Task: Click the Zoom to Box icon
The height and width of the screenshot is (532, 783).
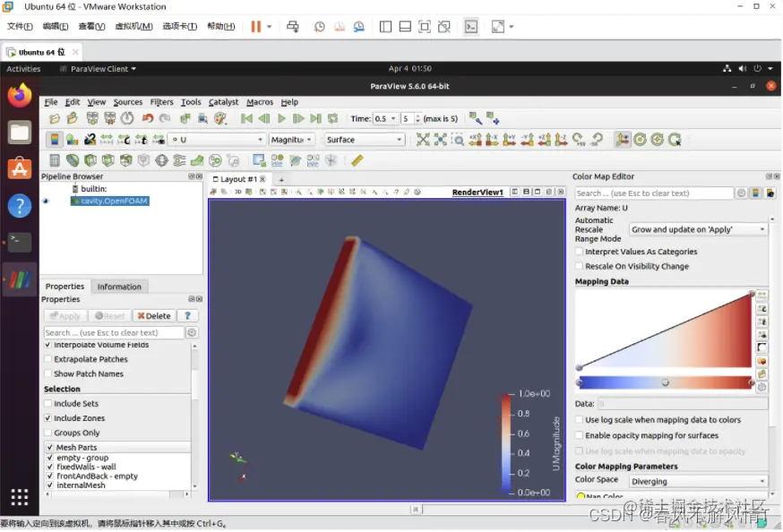Action: (458, 140)
